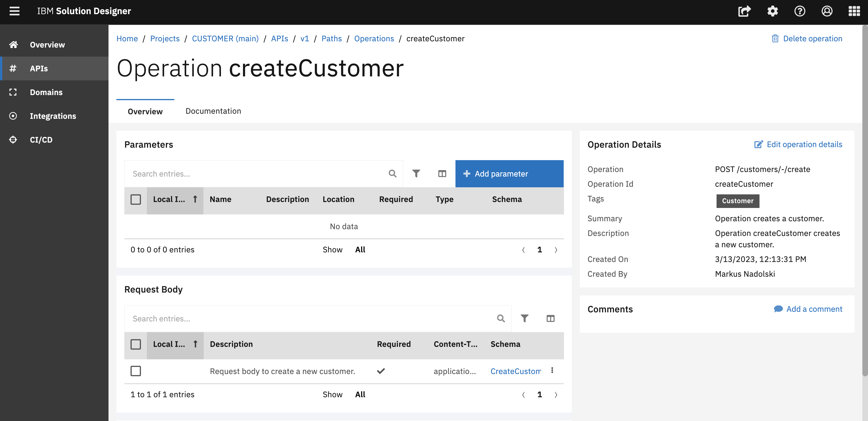Screen dimensions: 868x421
Task: Open Domains in the sidebar
Action: 46,92
